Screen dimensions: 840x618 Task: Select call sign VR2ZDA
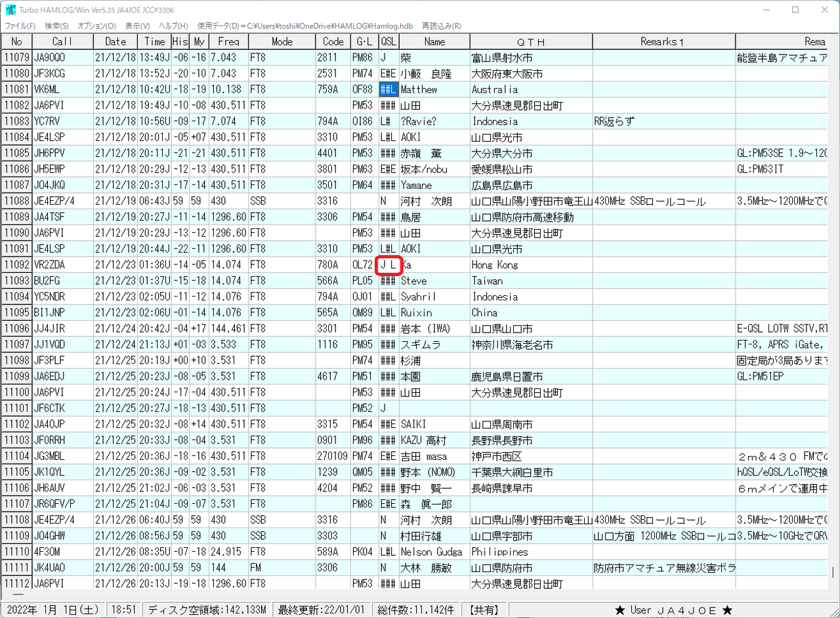(x=49, y=265)
